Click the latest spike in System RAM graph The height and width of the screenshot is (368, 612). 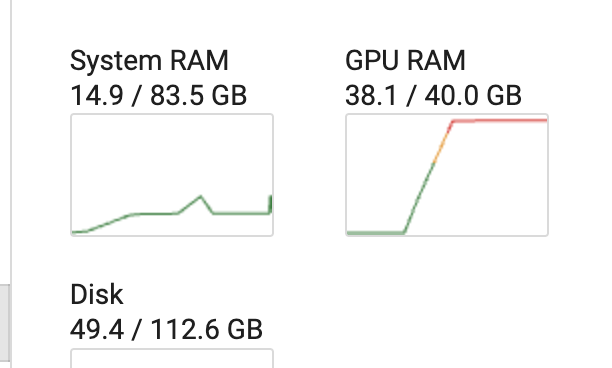click(x=270, y=204)
